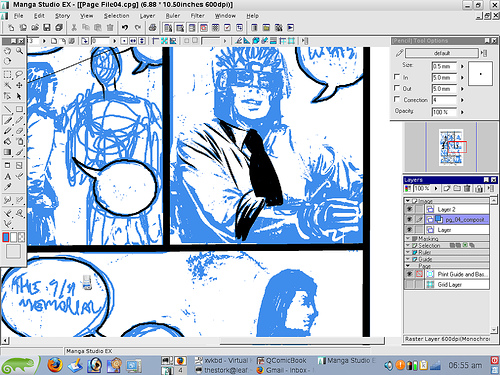Hide the pg_04_composit layer eye

(x=409, y=219)
